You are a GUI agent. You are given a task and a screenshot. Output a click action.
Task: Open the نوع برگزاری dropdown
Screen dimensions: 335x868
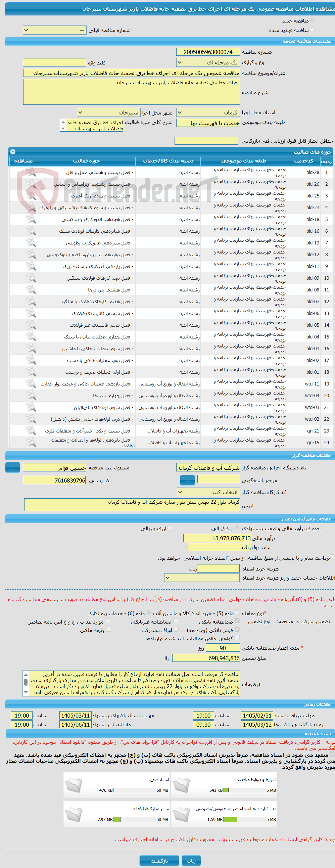pos(208,62)
